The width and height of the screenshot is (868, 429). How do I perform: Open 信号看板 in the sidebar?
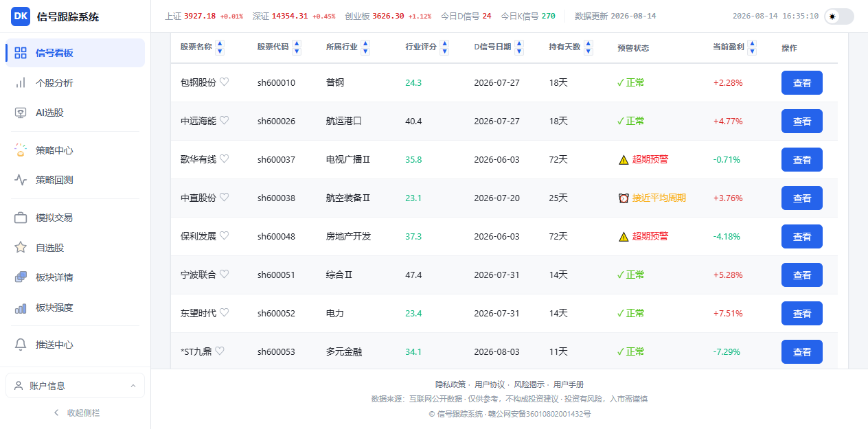(76, 53)
